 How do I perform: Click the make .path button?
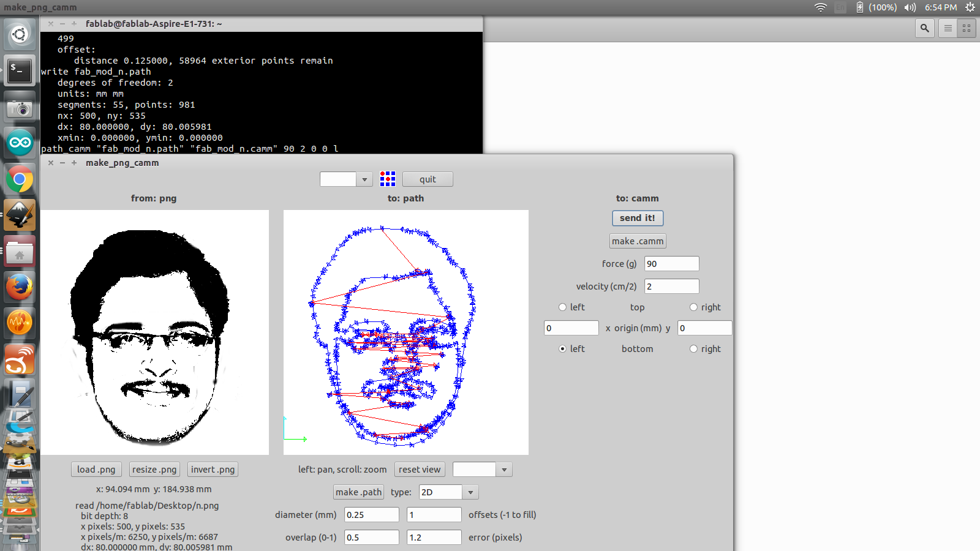[358, 492]
